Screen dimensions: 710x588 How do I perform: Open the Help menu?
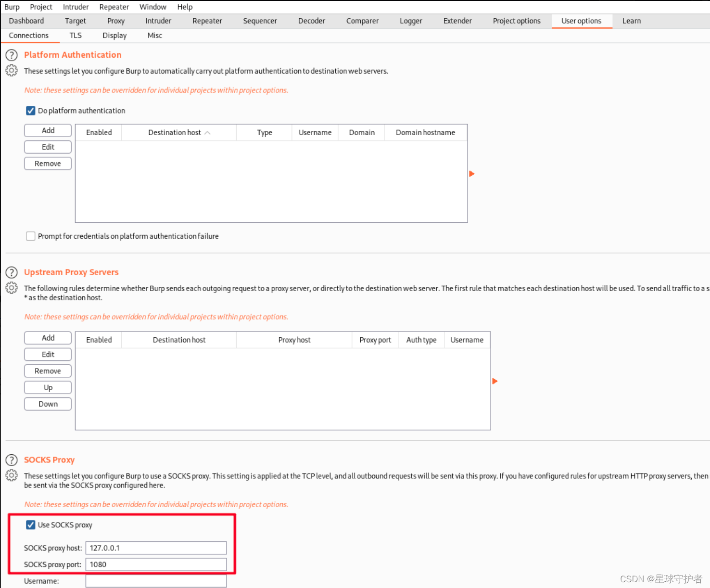pyautogui.click(x=185, y=7)
